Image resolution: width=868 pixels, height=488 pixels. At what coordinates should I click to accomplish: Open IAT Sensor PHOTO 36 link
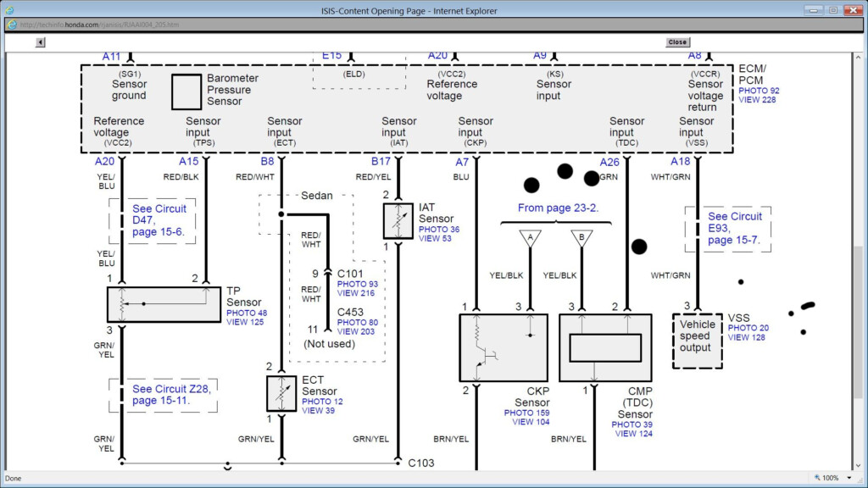tap(439, 230)
